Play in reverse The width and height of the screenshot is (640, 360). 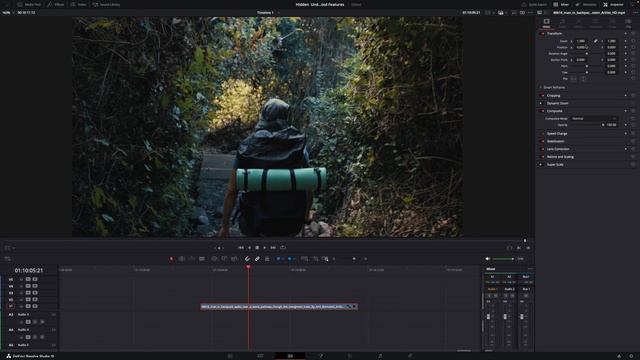(x=249, y=248)
